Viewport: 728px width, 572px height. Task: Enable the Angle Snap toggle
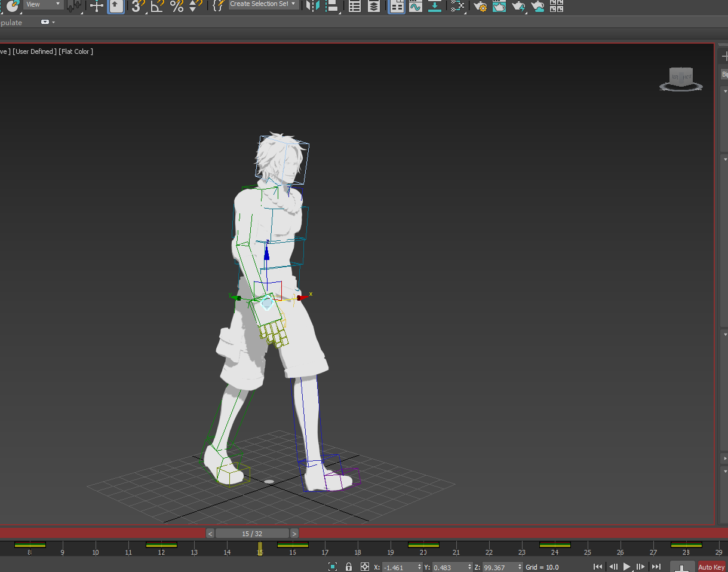coord(157,6)
